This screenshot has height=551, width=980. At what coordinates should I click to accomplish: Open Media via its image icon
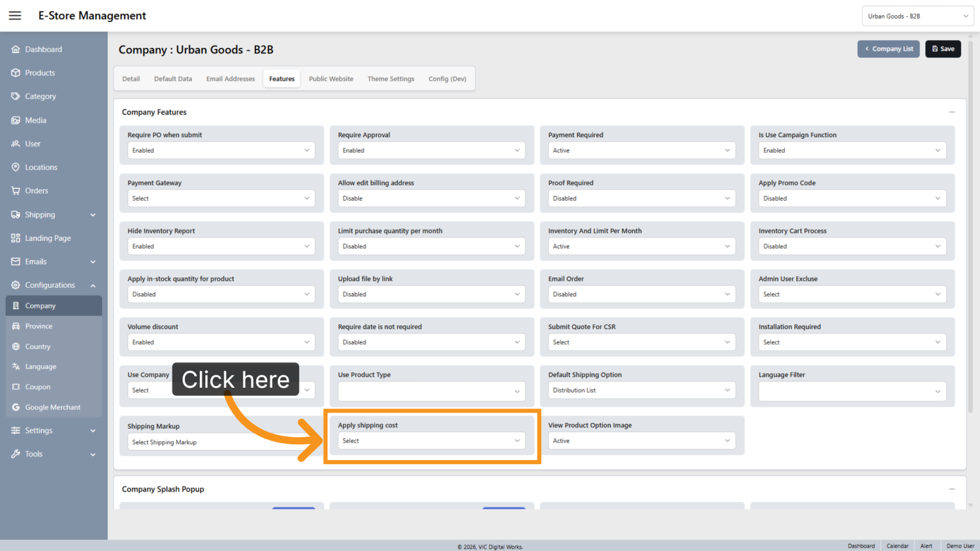pyautogui.click(x=16, y=120)
